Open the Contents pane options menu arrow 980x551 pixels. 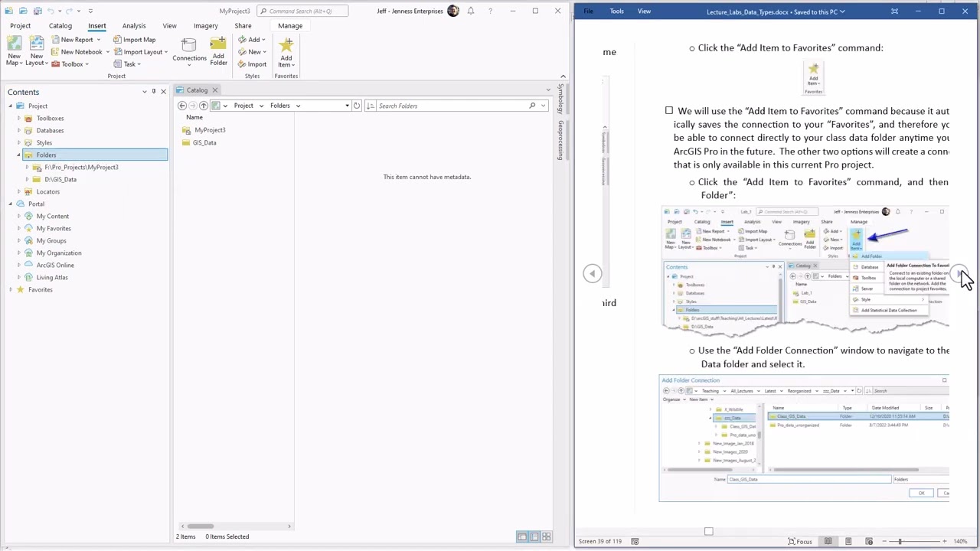pyautogui.click(x=145, y=92)
